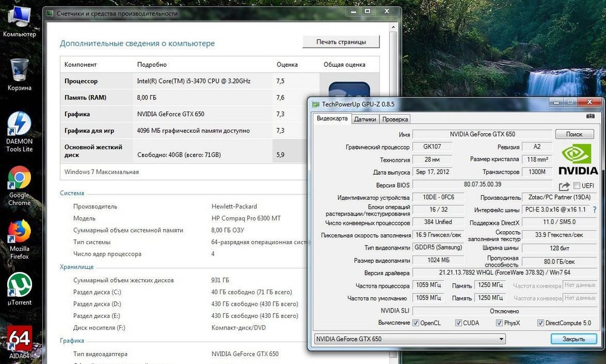This screenshot has height=364, width=606.
Task: Launch Google Chrome desktop shortcut
Action: click(x=19, y=186)
